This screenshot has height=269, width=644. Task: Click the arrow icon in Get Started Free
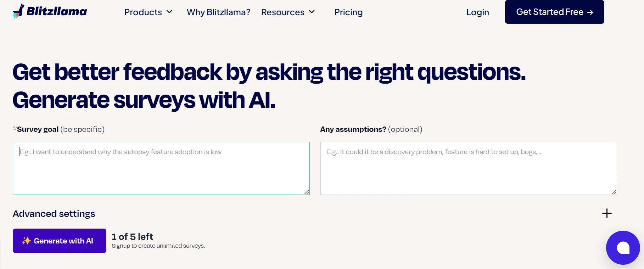(x=591, y=12)
